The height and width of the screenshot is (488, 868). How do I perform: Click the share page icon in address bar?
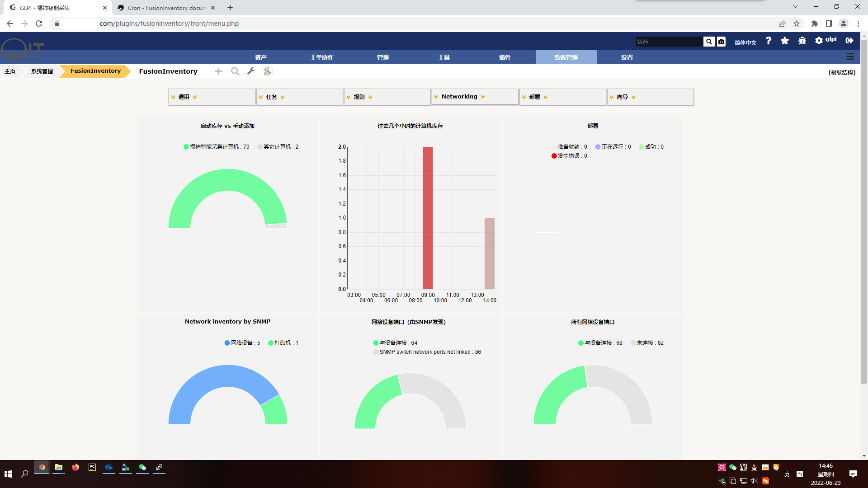[782, 23]
